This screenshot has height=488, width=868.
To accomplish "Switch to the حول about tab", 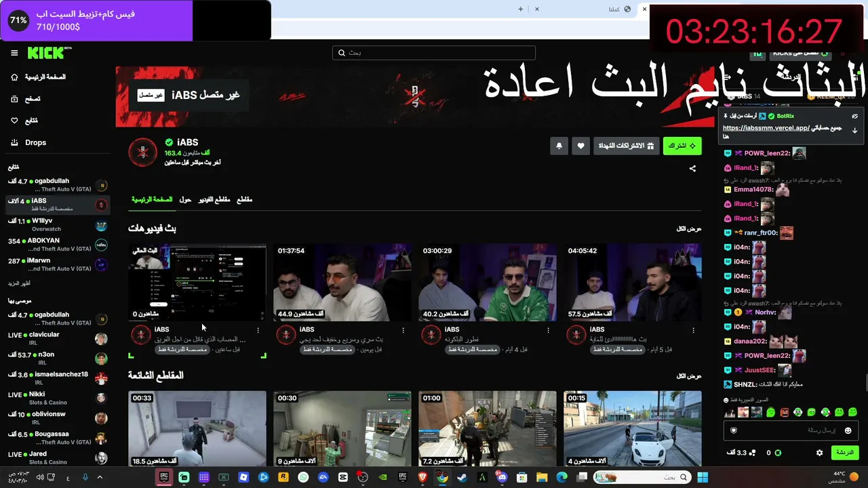I will [185, 200].
